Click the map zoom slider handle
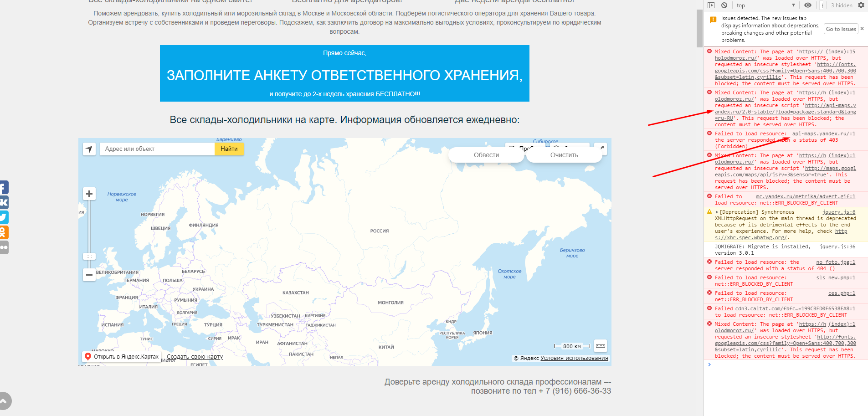868x416 pixels. 89,257
